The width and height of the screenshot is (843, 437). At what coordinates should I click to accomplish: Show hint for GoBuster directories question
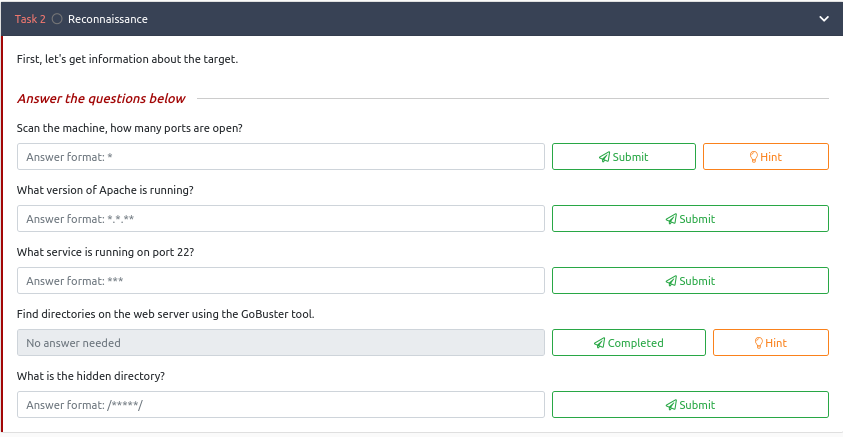pos(771,342)
